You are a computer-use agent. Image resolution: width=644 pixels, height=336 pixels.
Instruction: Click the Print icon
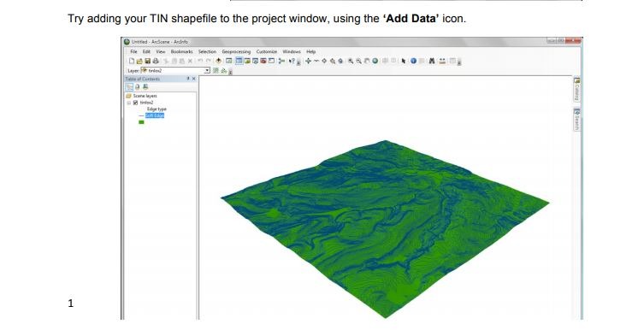point(156,62)
